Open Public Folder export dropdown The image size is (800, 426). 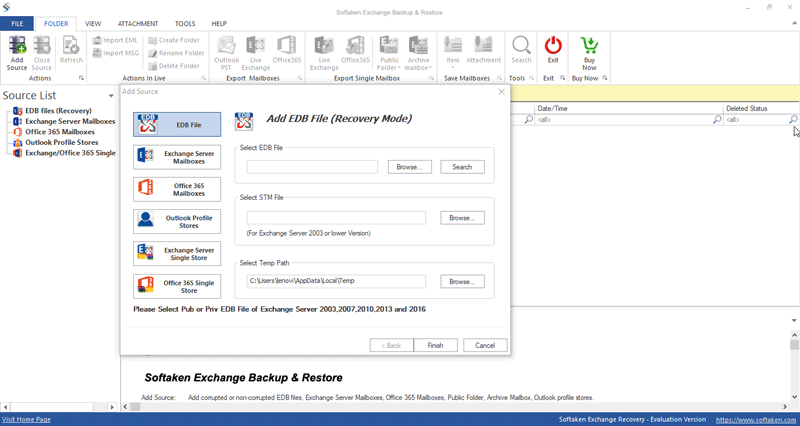[x=389, y=53]
